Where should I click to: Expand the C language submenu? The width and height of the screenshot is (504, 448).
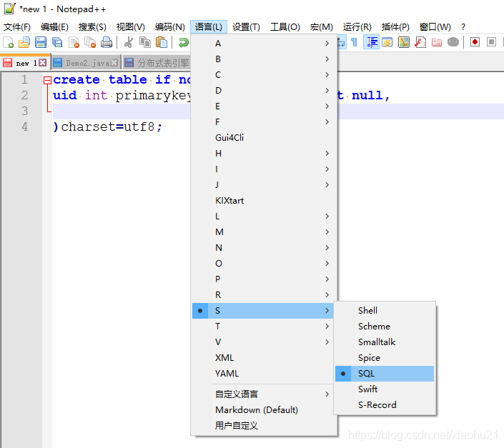click(264, 75)
